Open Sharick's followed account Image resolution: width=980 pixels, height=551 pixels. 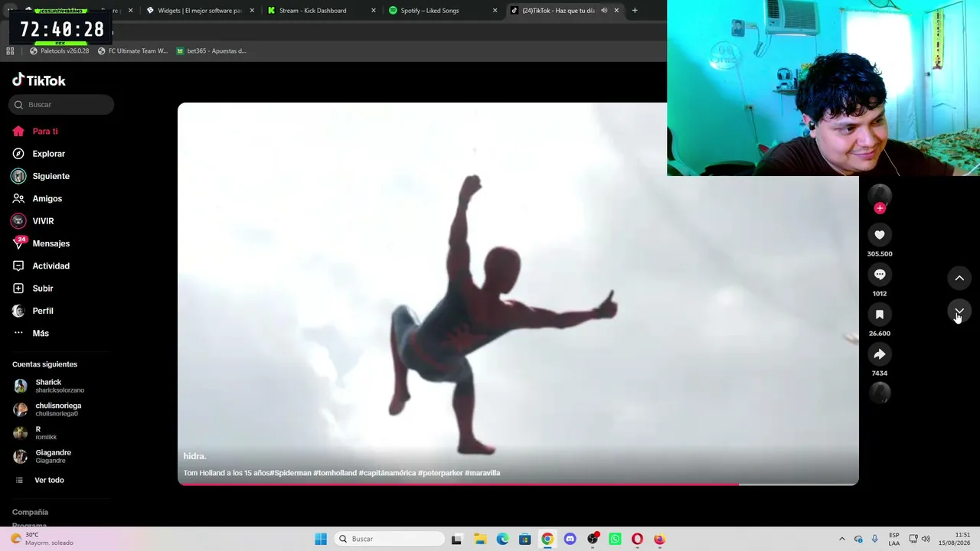[48, 386]
